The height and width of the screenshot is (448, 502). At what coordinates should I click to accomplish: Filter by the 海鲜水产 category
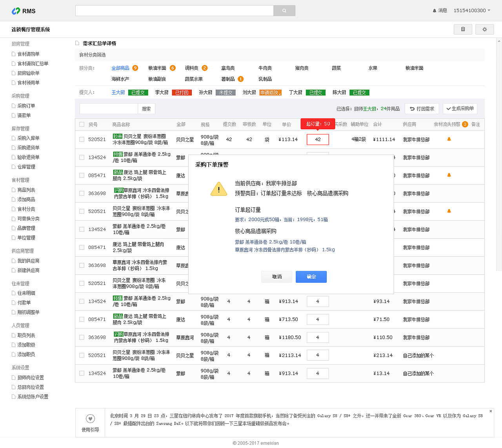pyautogui.click(x=120, y=79)
